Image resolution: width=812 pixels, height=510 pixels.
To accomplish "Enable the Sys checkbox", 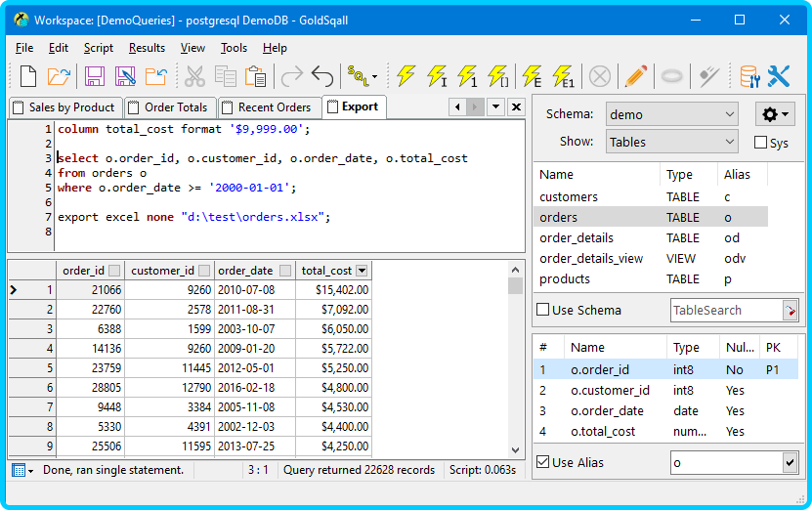I will [x=761, y=143].
